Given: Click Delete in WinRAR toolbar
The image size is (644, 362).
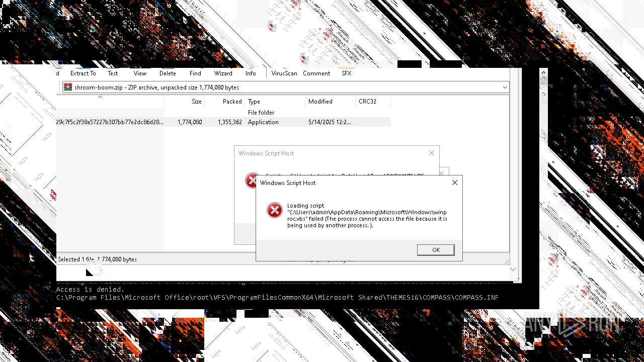Looking at the screenshot, I should 168,73.
